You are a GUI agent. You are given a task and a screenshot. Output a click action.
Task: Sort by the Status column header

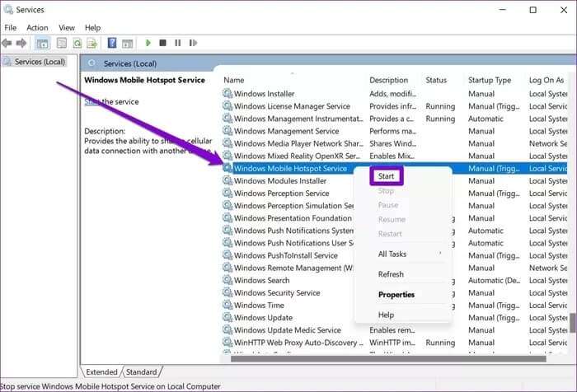(436, 80)
